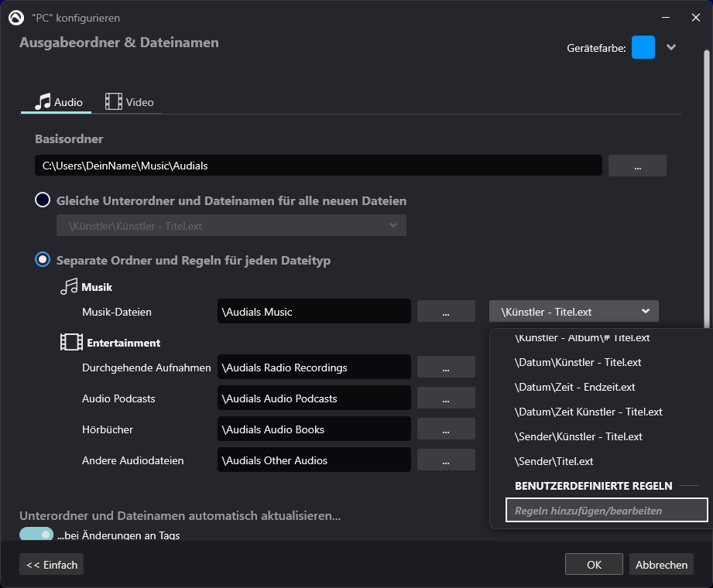Browse for the Basisordner with the ... button

637,166
